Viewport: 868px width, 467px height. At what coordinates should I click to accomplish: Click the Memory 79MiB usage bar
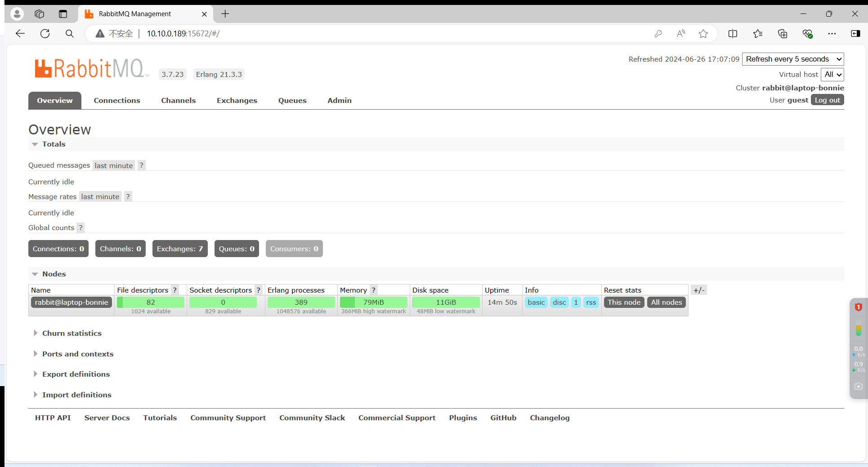tap(373, 302)
